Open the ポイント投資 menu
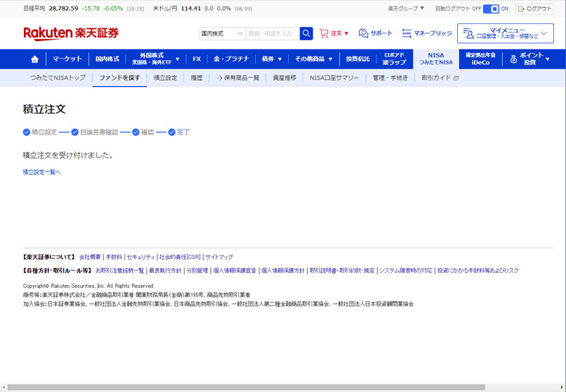Viewport: 566px width, 392px height. pos(530,59)
